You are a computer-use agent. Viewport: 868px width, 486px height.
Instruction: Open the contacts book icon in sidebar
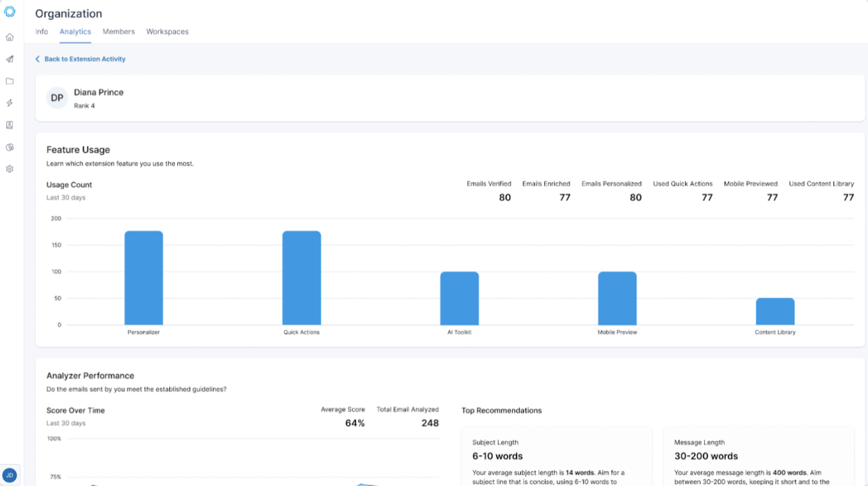[x=10, y=125]
